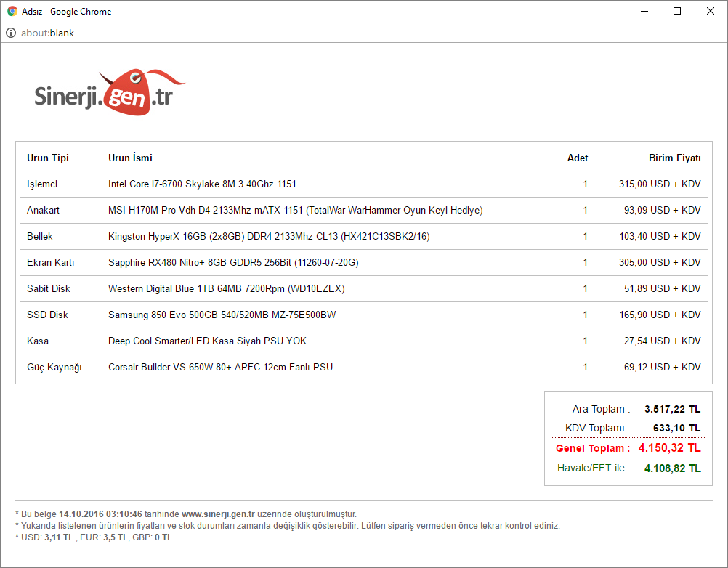The image size is (728, 568).
Task: Click the Chrome logo in the title bar
Action: point(12,11)
